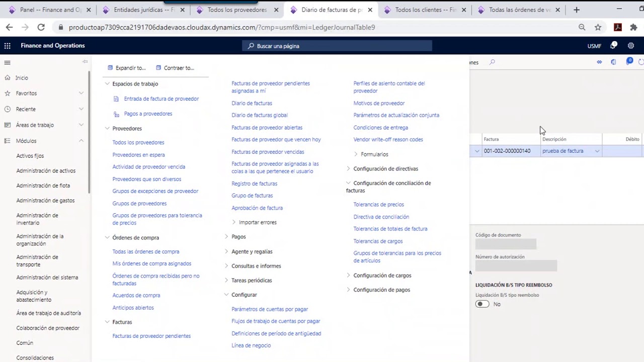Click the Inicio home icon

8,78
